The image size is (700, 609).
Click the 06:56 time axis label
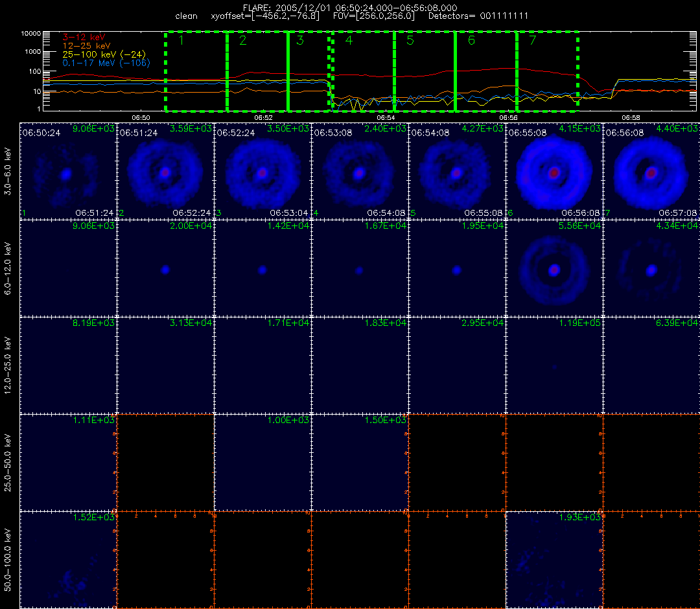point(509,118)
